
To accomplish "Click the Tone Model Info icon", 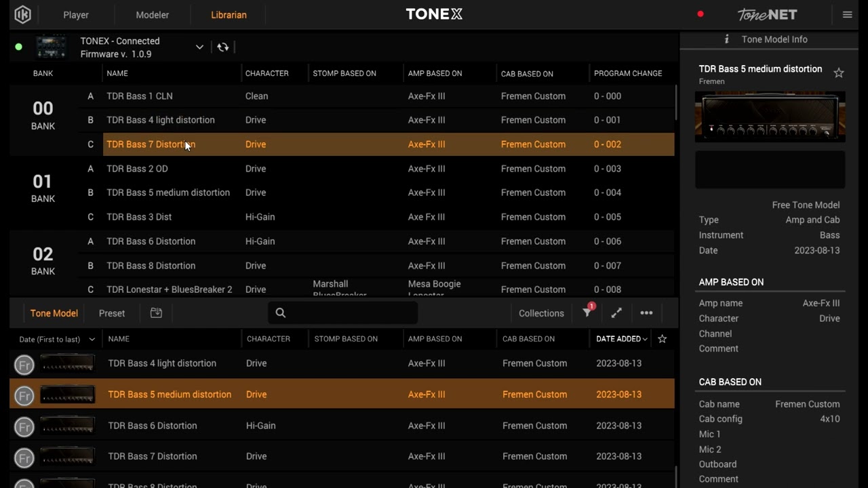I will (726, 39).
